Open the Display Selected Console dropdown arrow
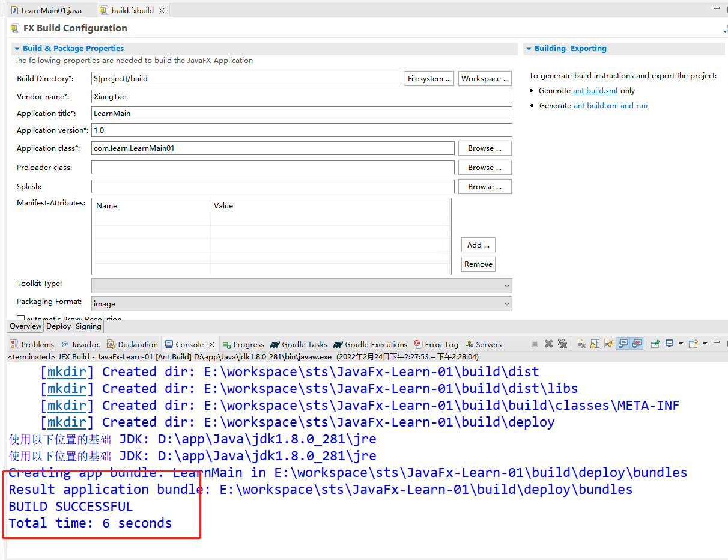Screen dimensions: 728x560 (681, 344)
